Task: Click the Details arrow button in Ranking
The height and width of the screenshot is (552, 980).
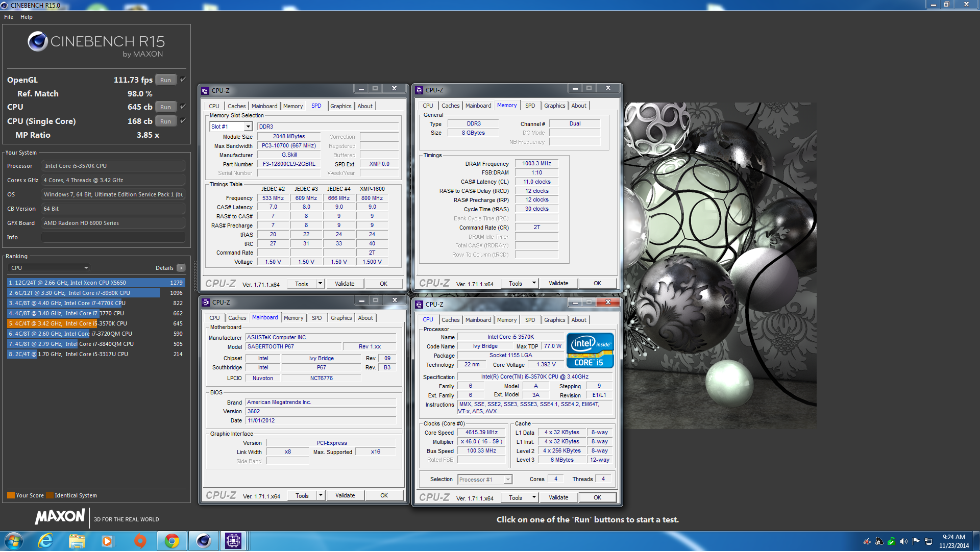Action: [181, 268]
